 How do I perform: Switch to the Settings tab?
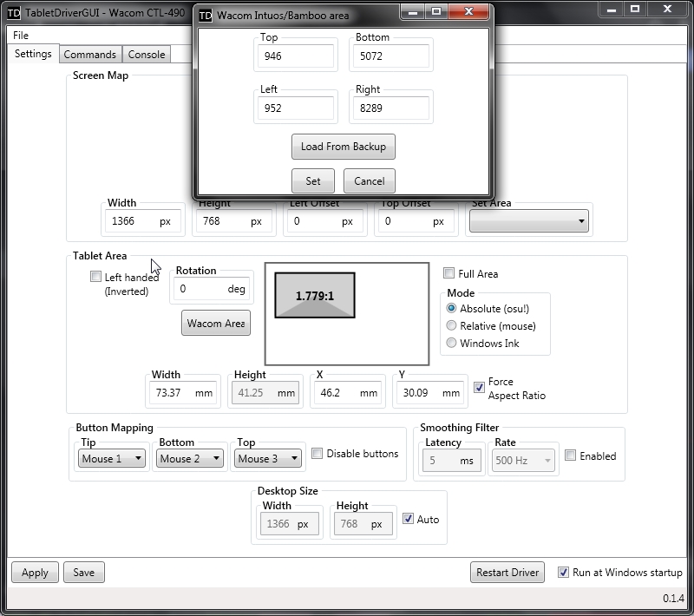(x=33, y=54)
